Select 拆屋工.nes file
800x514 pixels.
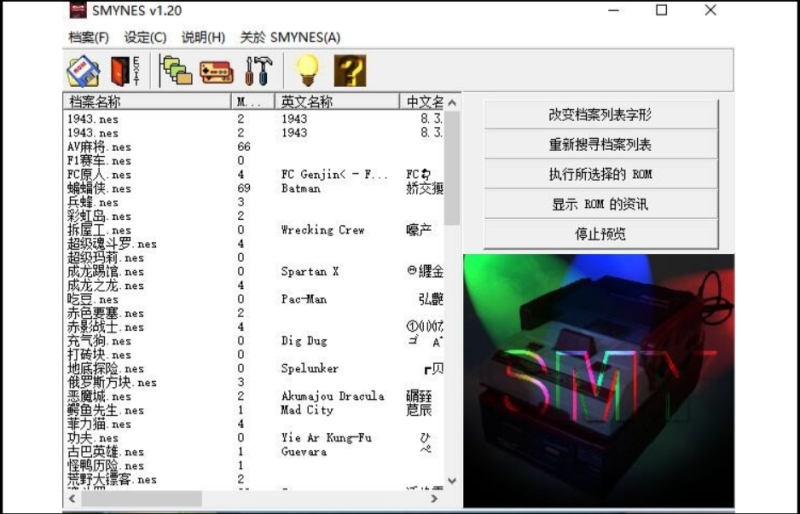coord(99,230)
